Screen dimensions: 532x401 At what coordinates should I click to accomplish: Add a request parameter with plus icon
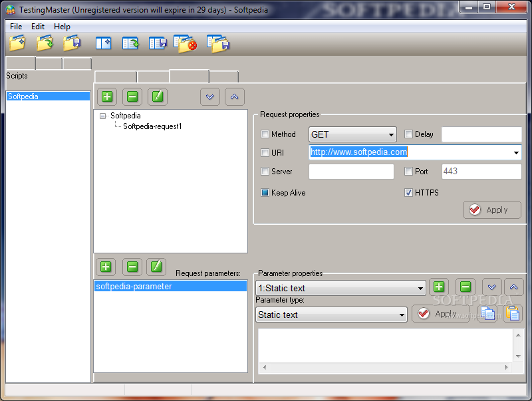[x=106, y=267]
